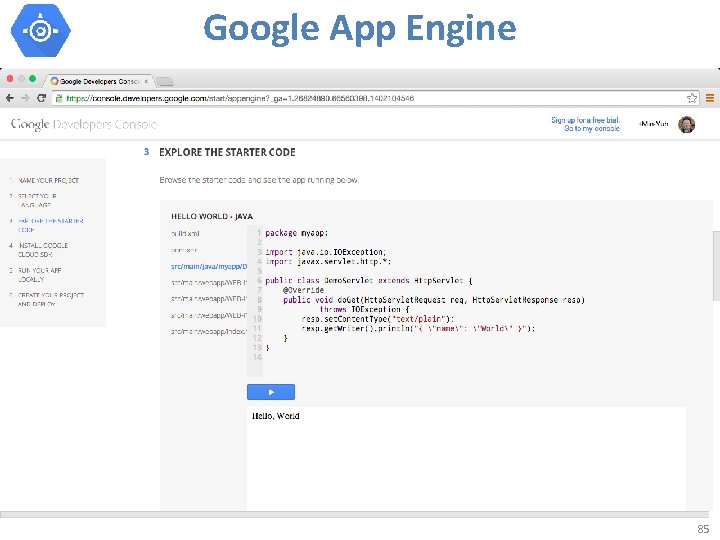Click the browser back arrow
Image resolution: width=720 pixels, height=540 pixels.
coord(10,98)
